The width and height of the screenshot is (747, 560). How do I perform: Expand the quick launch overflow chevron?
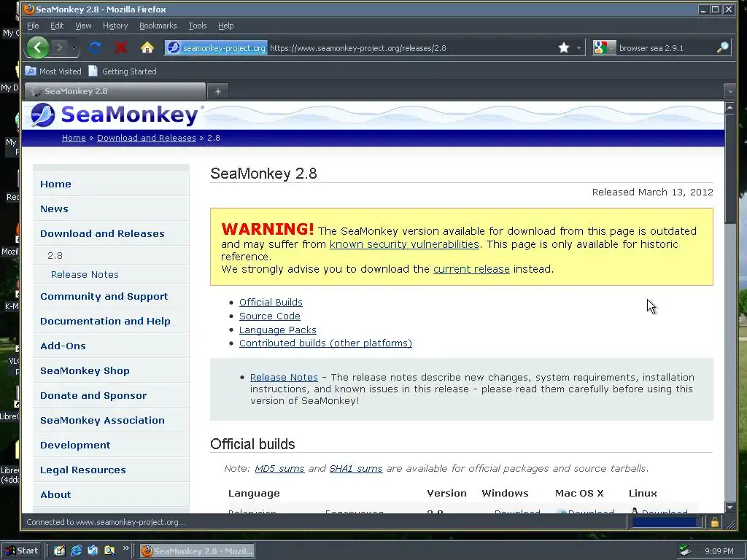point(125,548)
